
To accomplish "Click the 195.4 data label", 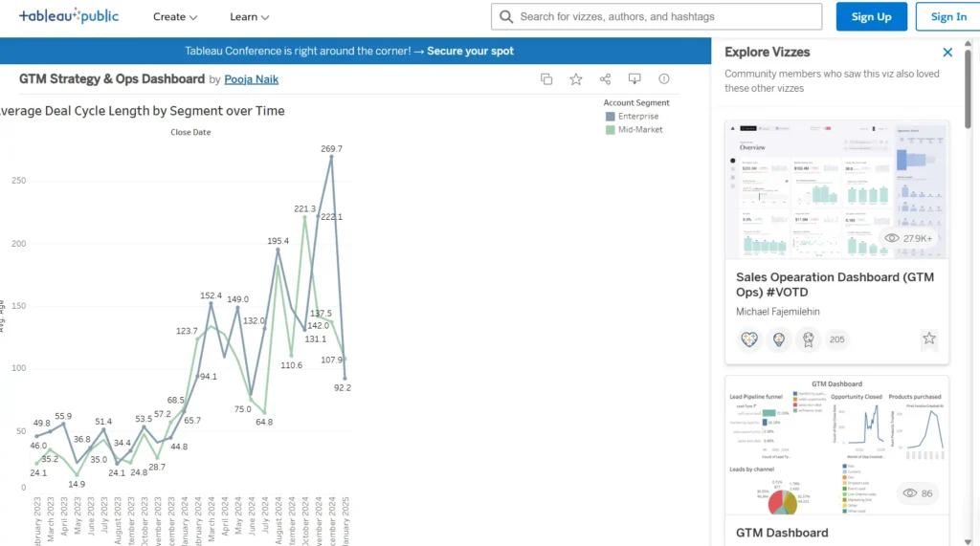I will (x=278, y=241).
